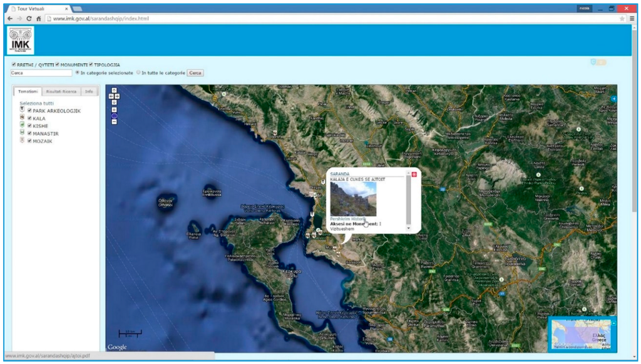Viewport: 641px width, 364px height.
Task: Open the Info tab
Action: (89, 91)
